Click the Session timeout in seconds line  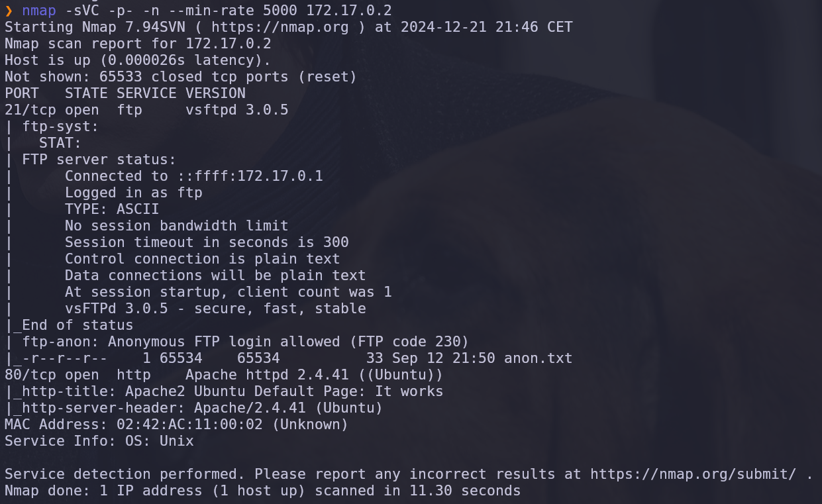tap(207, 242)
